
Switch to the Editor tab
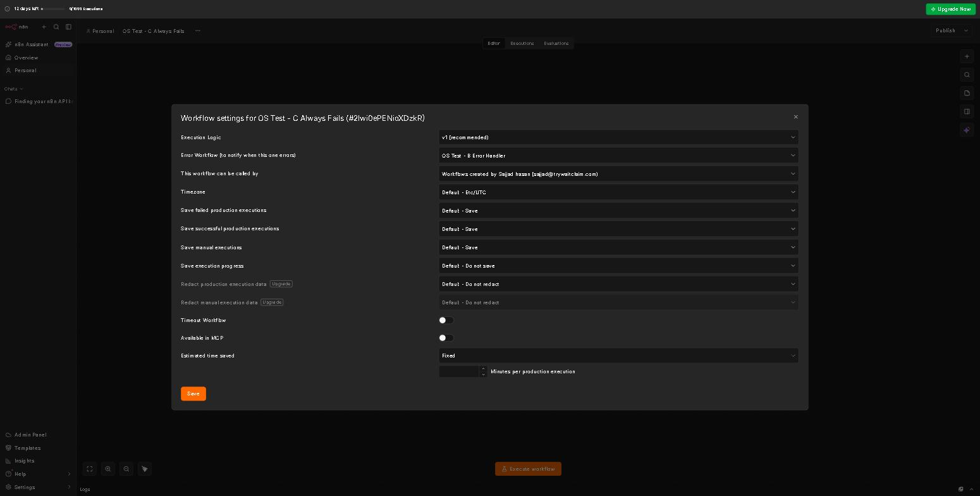tap(494, 44)
